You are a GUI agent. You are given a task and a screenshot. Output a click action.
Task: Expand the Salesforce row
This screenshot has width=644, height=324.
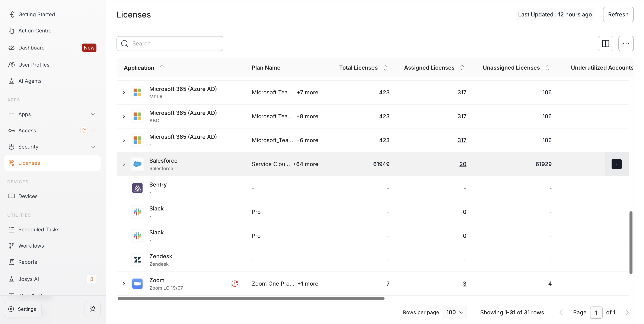coord(124,164)
